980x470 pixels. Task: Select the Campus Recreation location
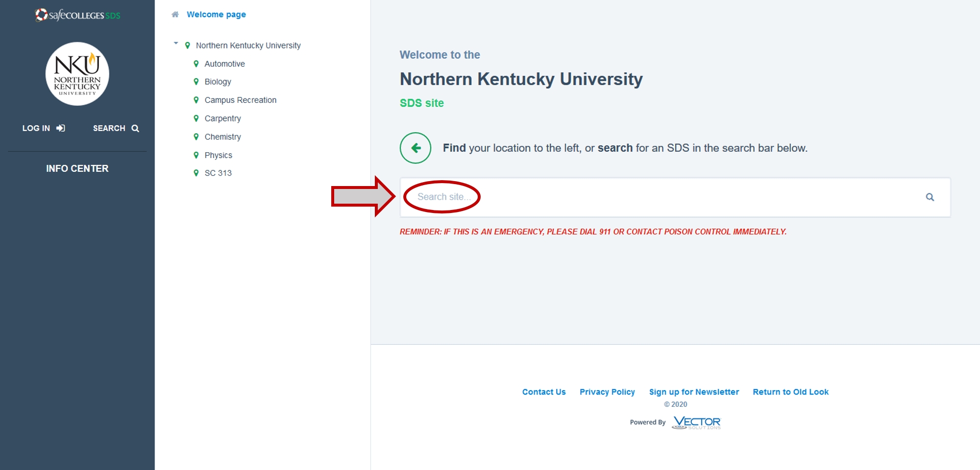240,100
